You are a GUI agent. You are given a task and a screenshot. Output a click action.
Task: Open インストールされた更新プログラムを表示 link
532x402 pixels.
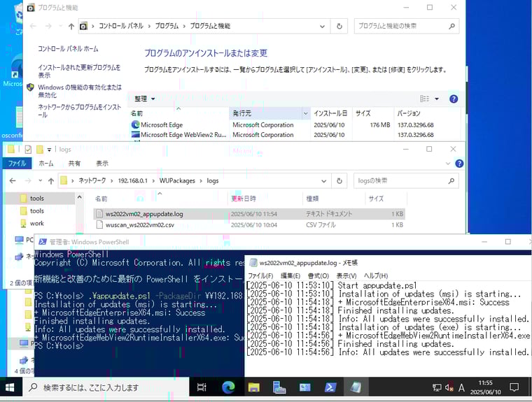point(79,71)
